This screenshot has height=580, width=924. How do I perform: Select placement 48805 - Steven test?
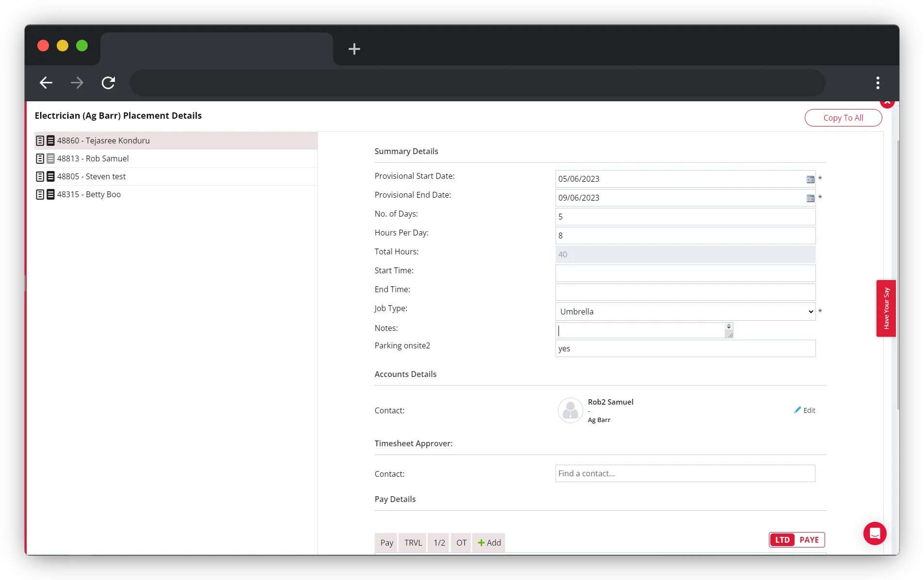point(176,176)
